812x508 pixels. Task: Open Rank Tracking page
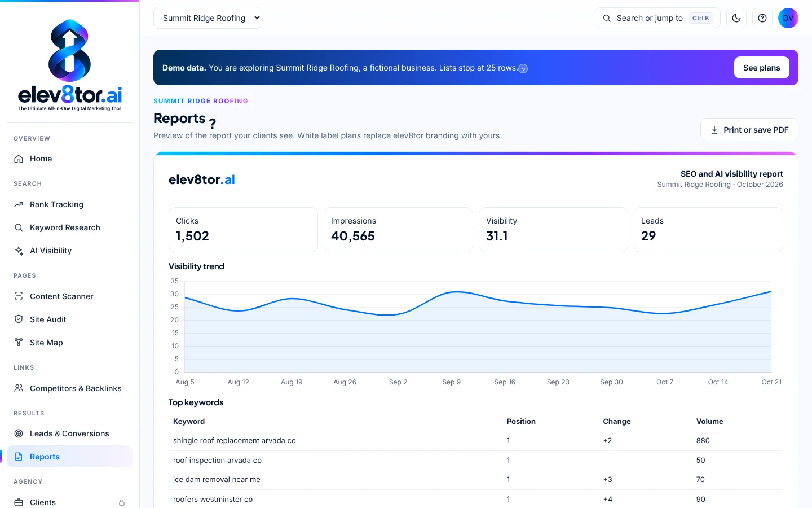[70, 204]
